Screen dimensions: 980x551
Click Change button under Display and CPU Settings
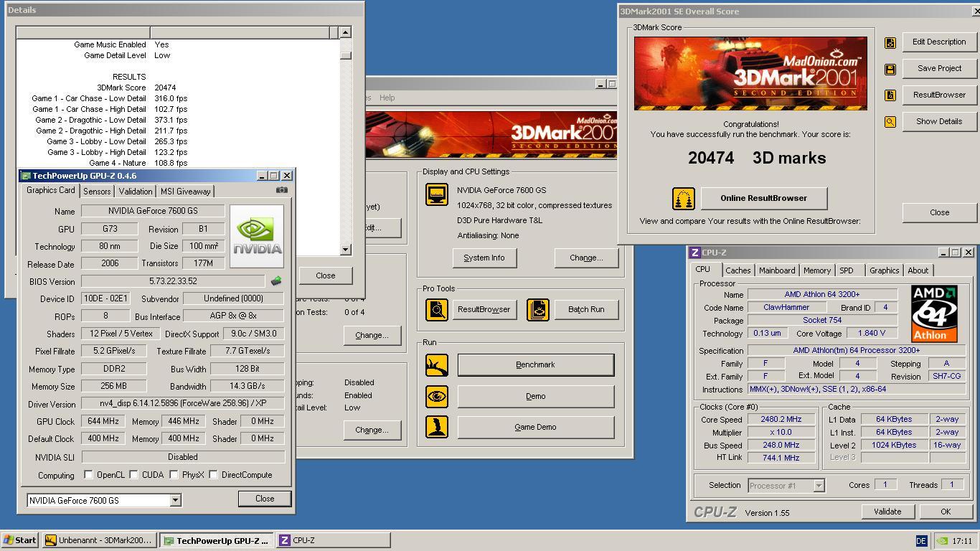pyautogui.click(x=586, y=258)
